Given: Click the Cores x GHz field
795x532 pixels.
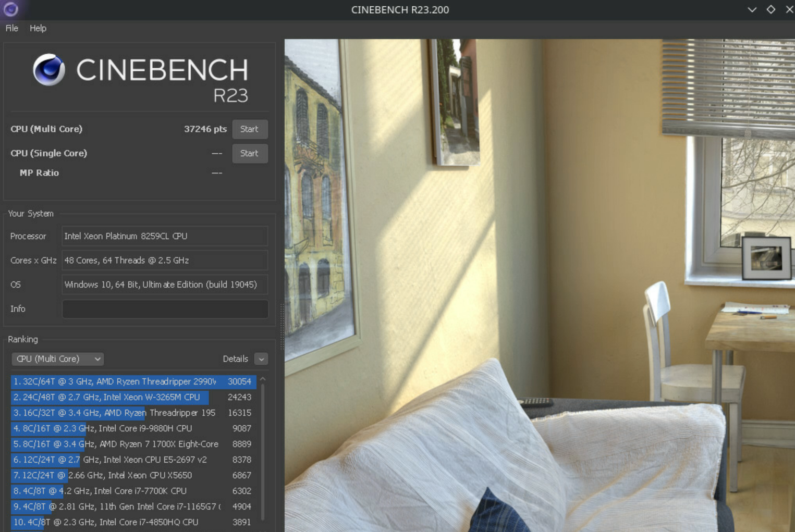Looking at the screenshot, I should point(164,260).
